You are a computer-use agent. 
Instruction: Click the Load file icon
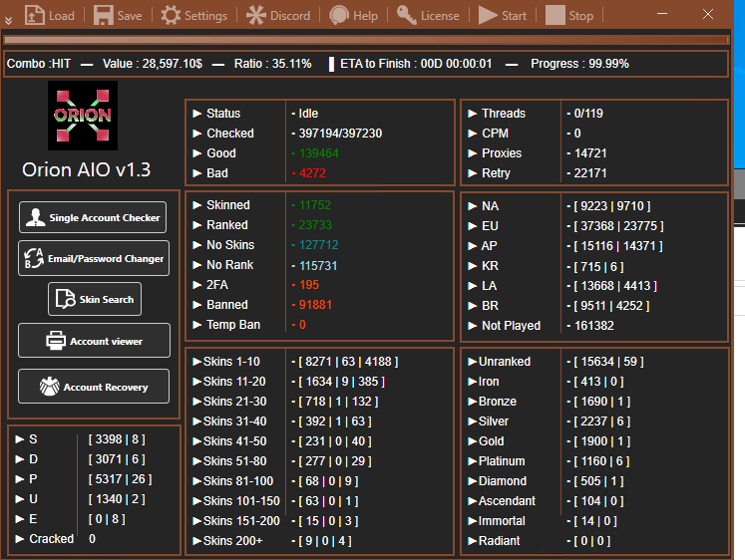(x=34, y=15)
